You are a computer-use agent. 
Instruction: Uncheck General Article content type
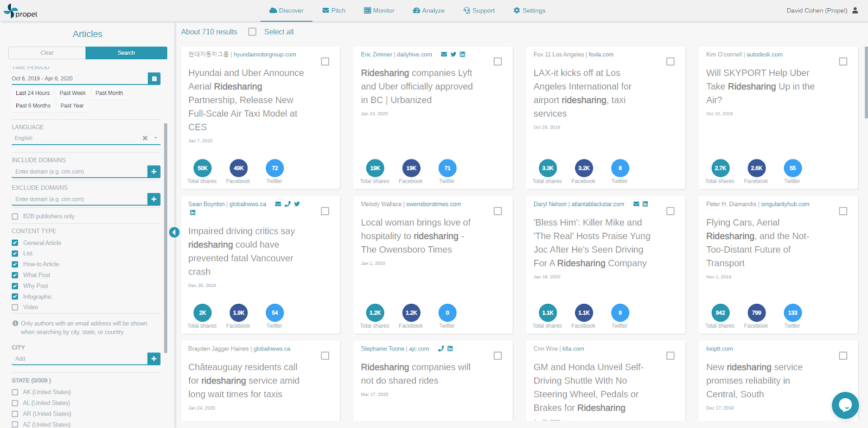pyautogui.click(x=15, y=243)
